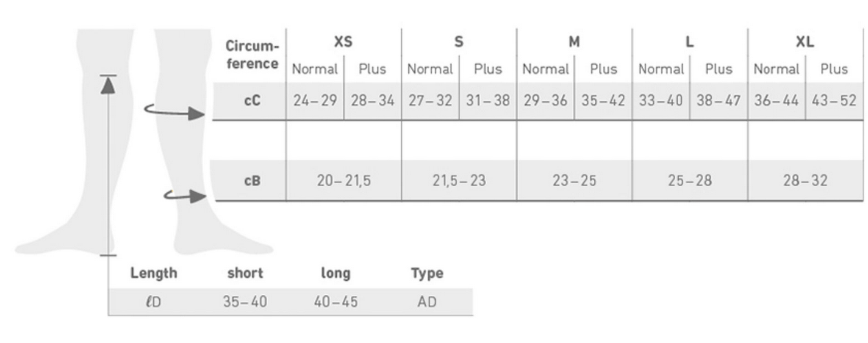Click the 25–28 cB cell
868x343 pixels.
[689, 181]
